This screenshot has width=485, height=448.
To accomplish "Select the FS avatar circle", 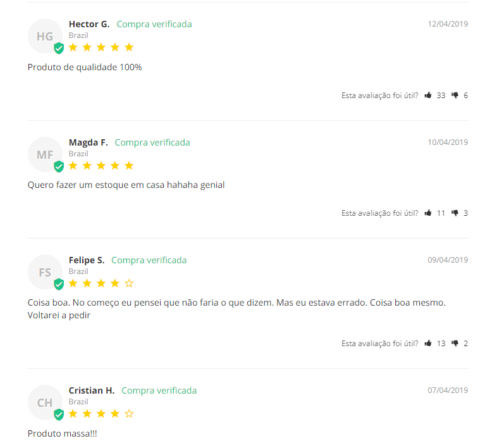I will (44, 272).
